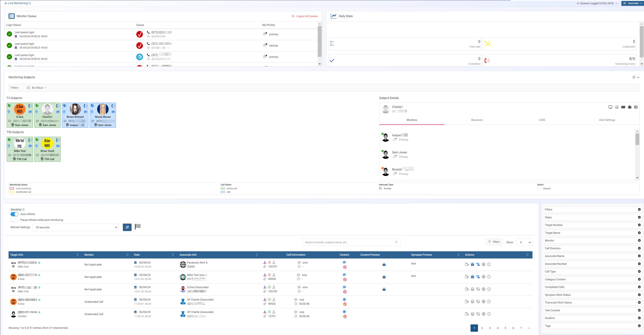
Task: Switch to the Observers tab
Action: point(477,120)
